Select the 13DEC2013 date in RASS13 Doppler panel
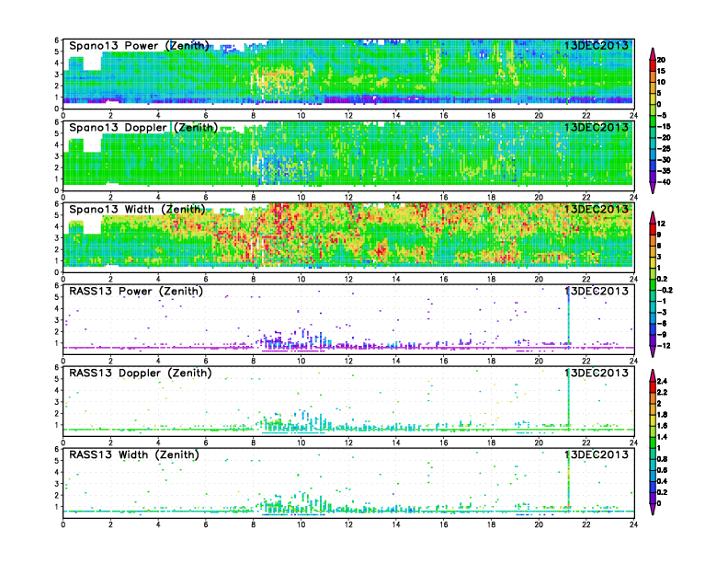Screen dimensions: 728x563 tap(597, 373)
